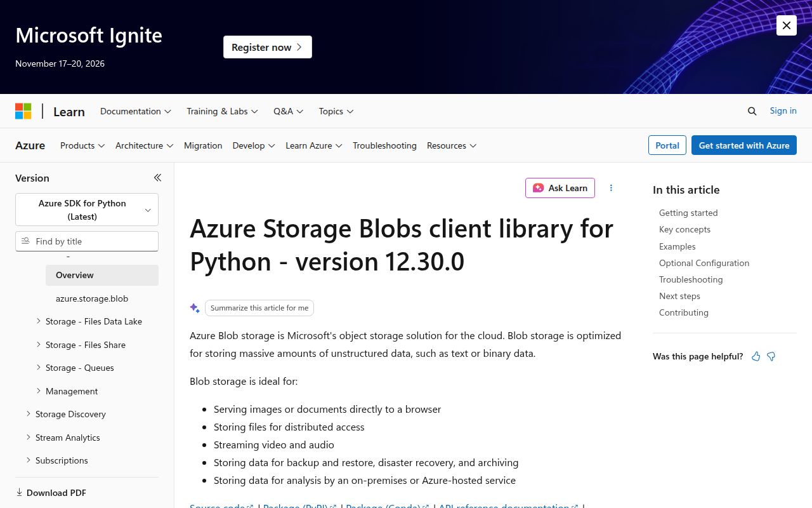Open the search magnifier icon
Screen dimensions: 812x508
pyautogui.click(x=752, y=111)
